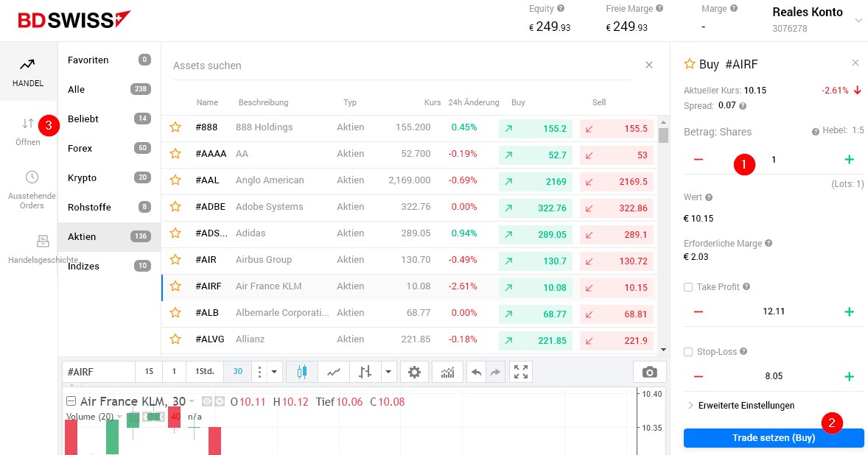Favorite the Adidas asset star
This screenshot has width=868, height=455.
[175, 233]
